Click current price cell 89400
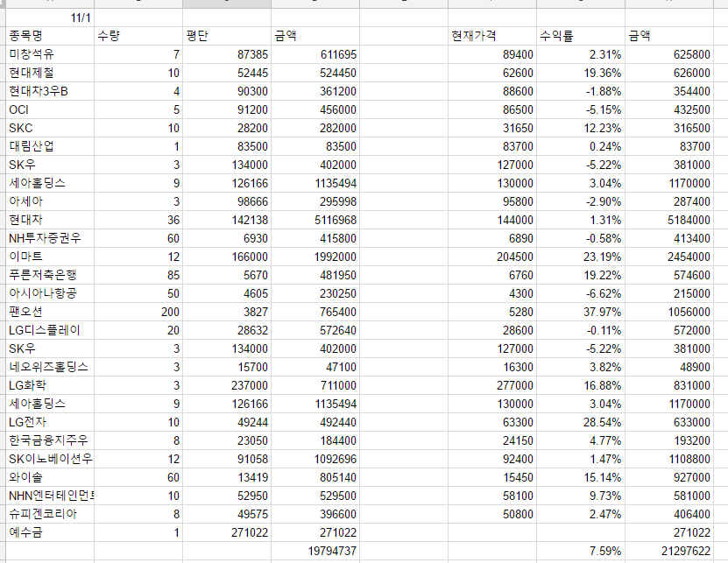Viewport: 728px width, 563px height. [492, 54]
